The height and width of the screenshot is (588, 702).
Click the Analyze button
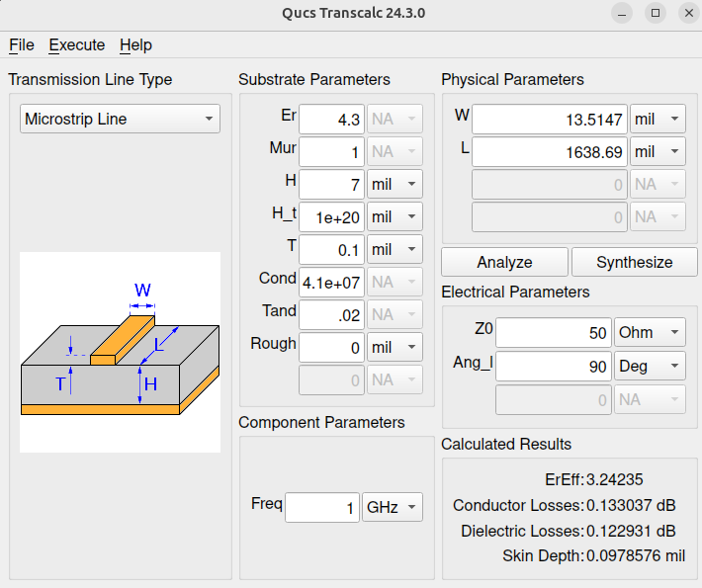(504, 262)
